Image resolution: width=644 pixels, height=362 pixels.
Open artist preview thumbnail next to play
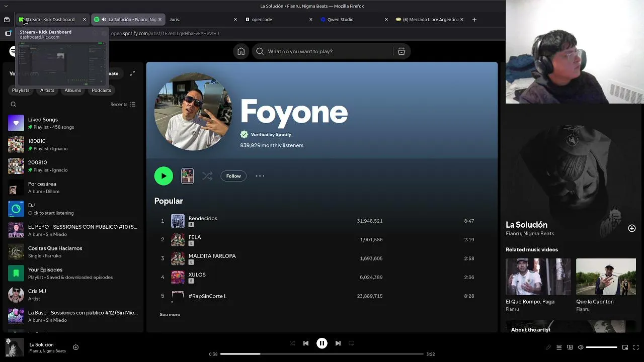(x=187, y=176)
